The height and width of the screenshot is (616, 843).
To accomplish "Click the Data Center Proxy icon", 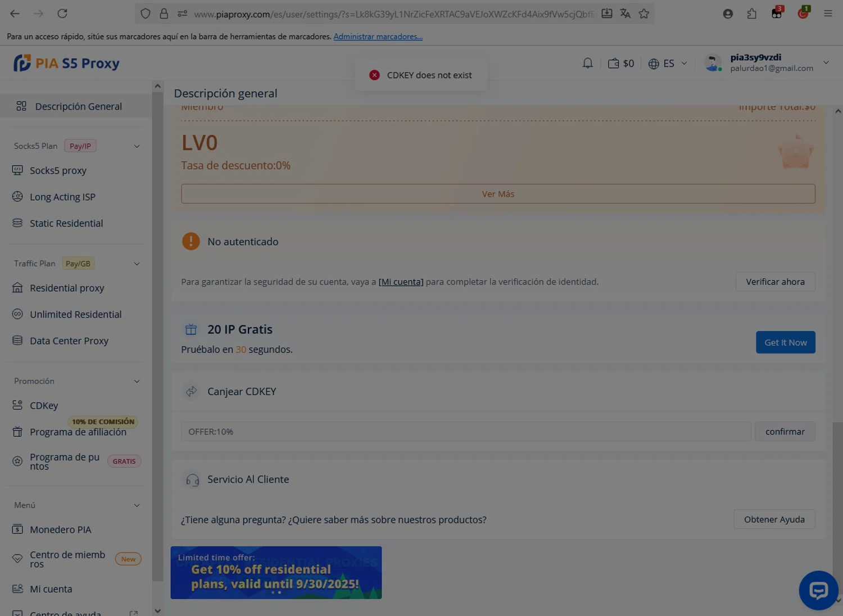I will 17,341.
